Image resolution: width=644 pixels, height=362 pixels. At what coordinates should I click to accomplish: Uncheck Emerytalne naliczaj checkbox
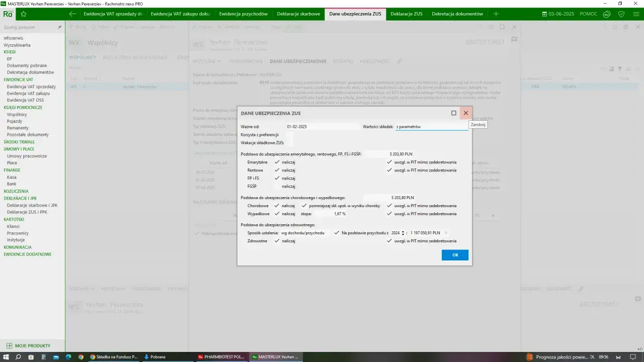click(277, 162)
